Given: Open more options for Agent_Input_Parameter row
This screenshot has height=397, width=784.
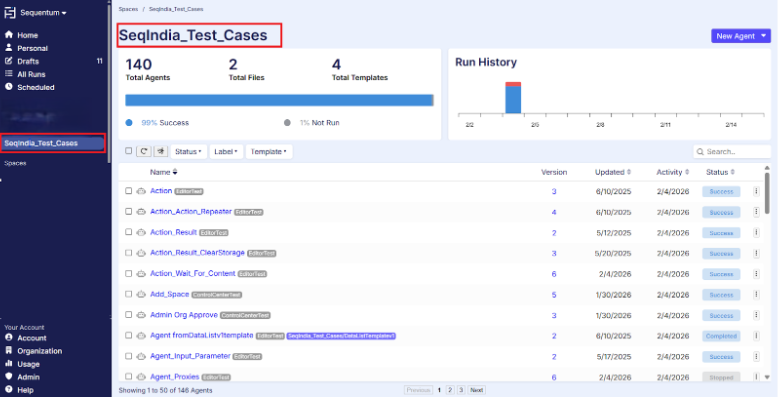Looking at the screenshot, I should pyautogui.click(x=756, y=356).
